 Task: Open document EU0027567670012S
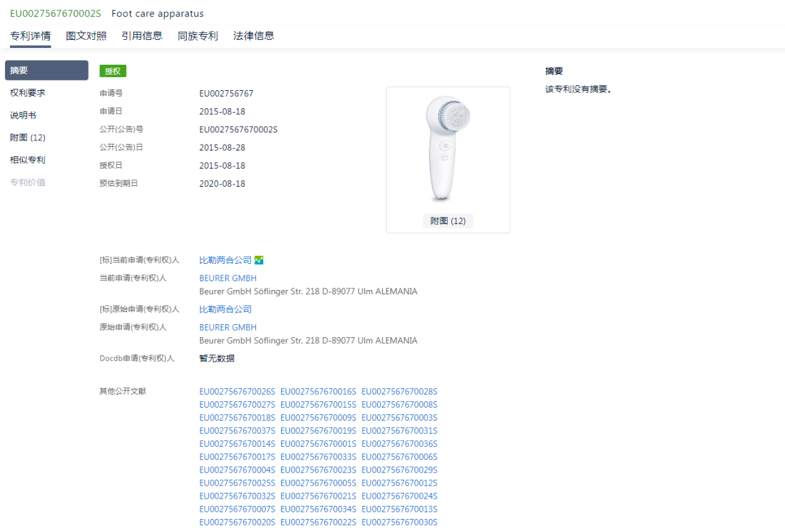tap(400, 483)
